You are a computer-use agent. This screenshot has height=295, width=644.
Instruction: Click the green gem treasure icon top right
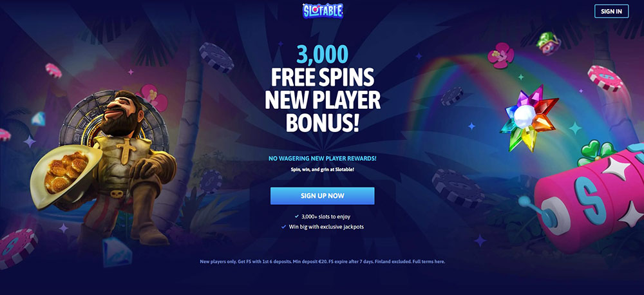point(549,44)
